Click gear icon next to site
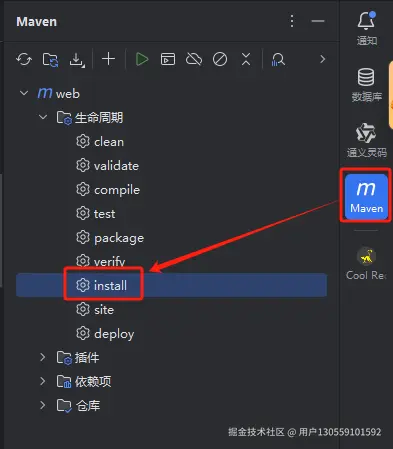This screenshot has width=393, height=449. [x=83, y=309]
